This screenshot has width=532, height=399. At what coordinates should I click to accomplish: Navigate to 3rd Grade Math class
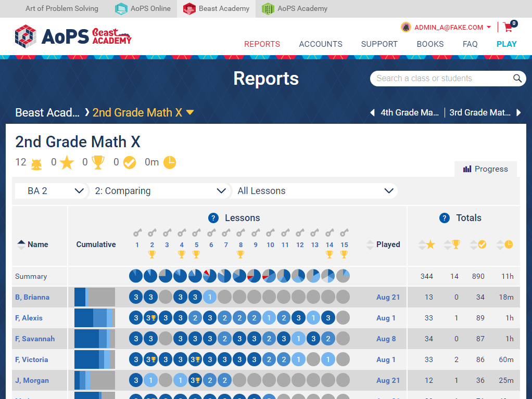pos(479,112)
